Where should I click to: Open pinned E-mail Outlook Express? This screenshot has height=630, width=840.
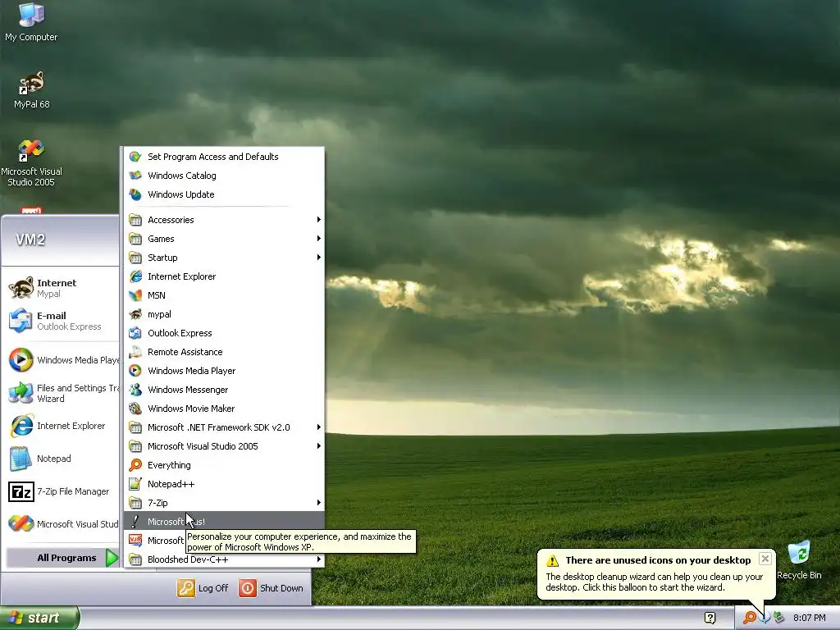[61, 321]
